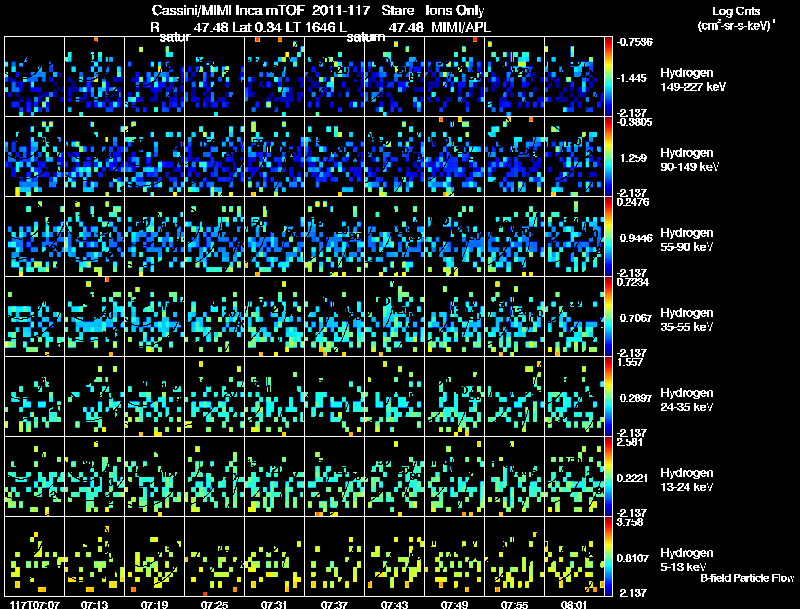The height and width of the screenshot is (609, 800).
Task: Click the 'Hydrogen 5-13 keV' row label
Action: pos(687,560)
